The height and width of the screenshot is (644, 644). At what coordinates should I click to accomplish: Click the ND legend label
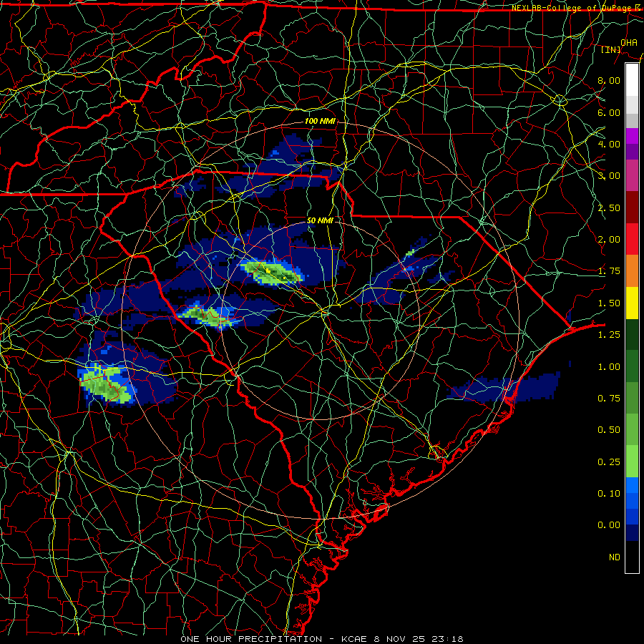tap(615, 557)
